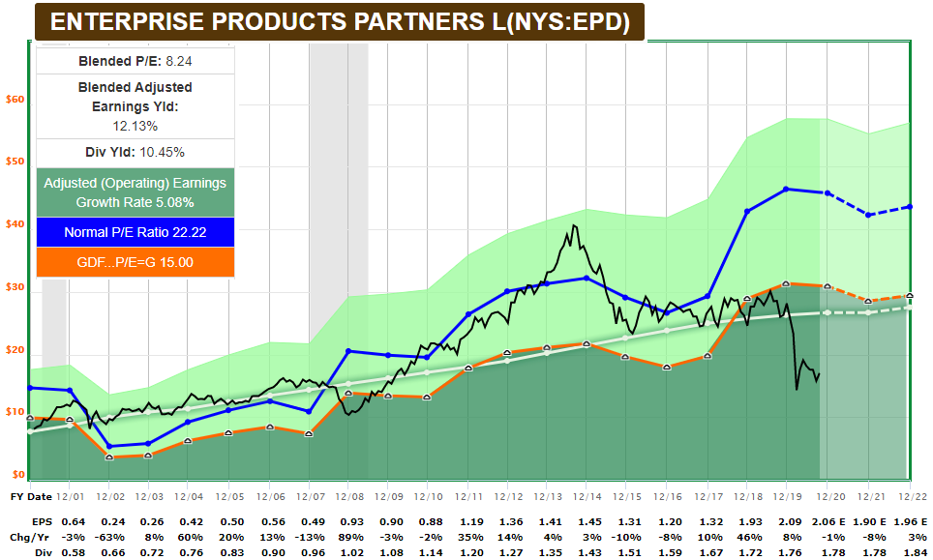Click the Div value 1.84 for 12/22

(x=914, y=553)
